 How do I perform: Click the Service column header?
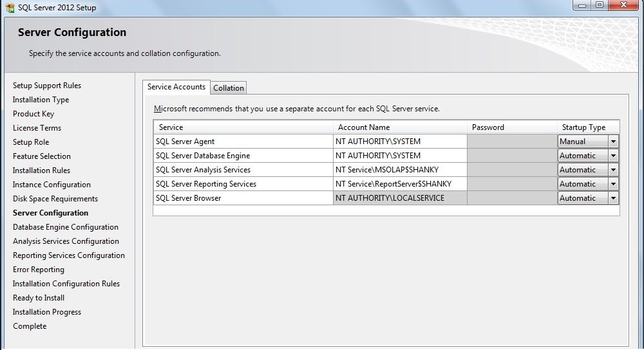tap(243, 127)
